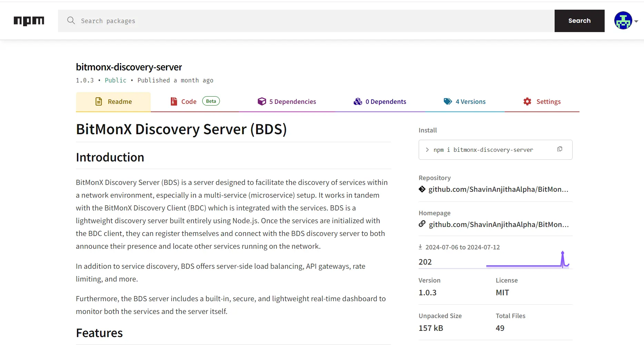Click the Features heading
Viewport: 644px width, 345px height.
(99, 333)
